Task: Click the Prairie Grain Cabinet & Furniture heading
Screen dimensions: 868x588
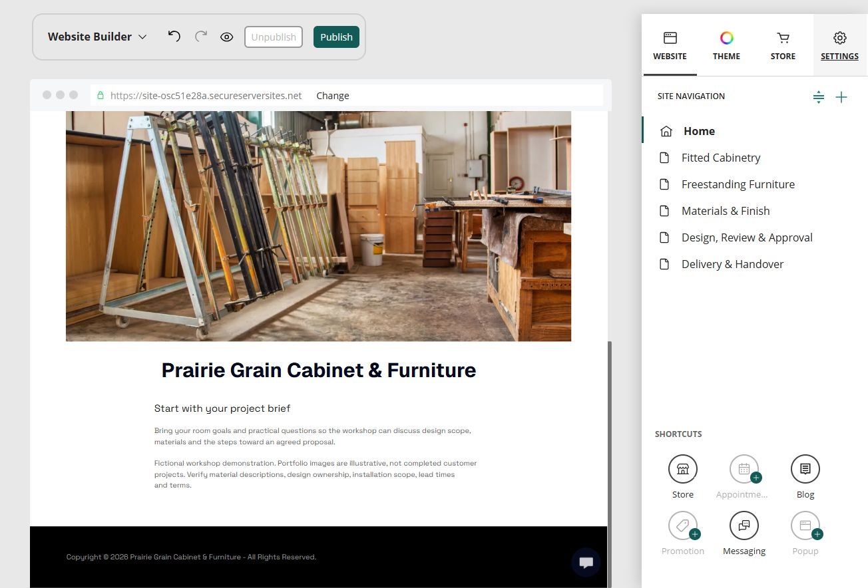Action: 319,370
